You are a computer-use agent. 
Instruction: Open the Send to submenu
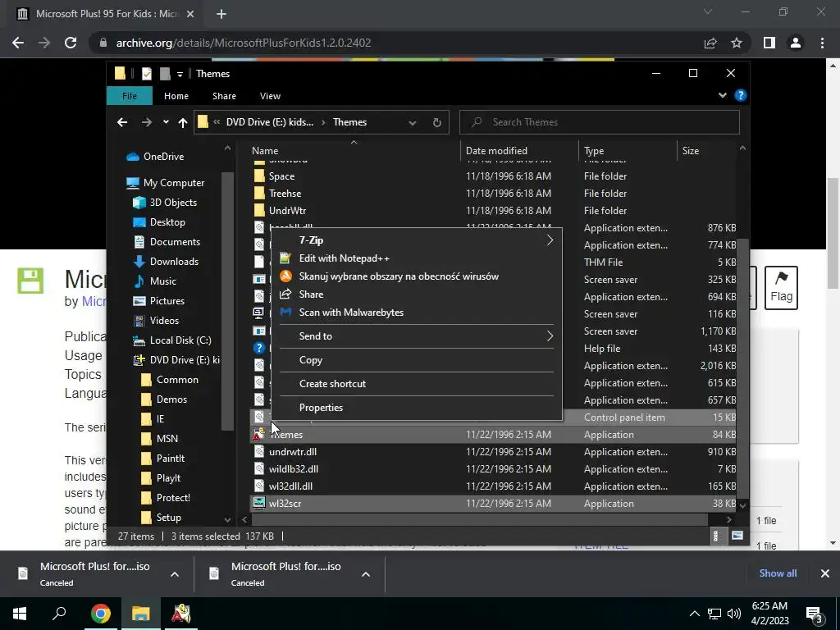tap(417, 336)
